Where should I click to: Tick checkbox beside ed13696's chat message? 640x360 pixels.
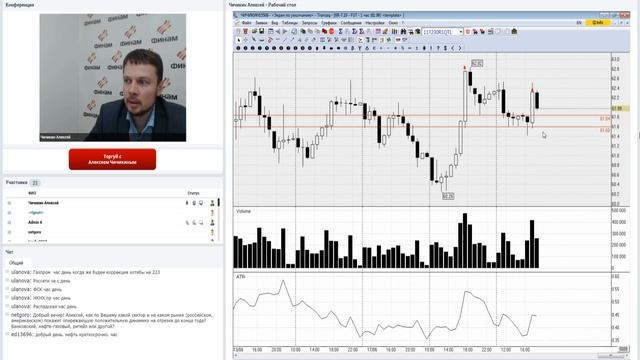pos(7,334)
